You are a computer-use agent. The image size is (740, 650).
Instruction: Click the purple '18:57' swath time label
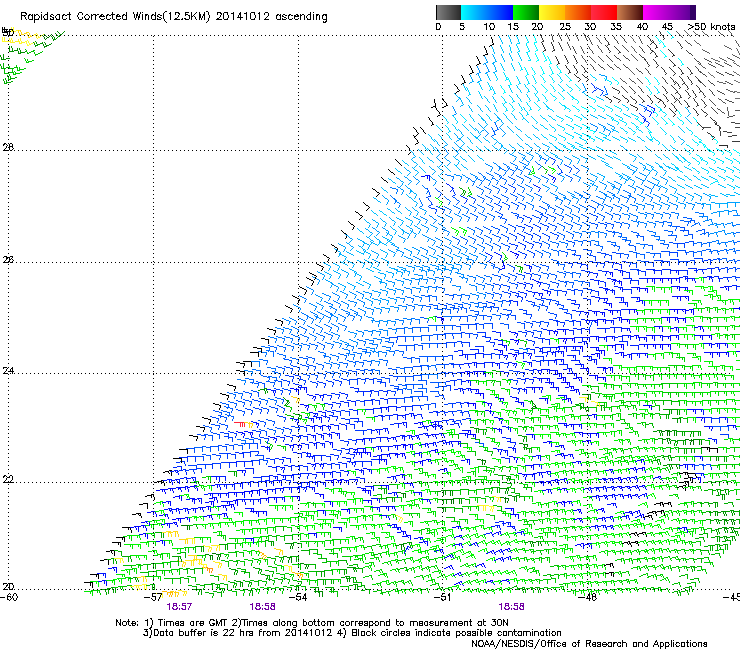pyautogui.click(x=179, y=607)
